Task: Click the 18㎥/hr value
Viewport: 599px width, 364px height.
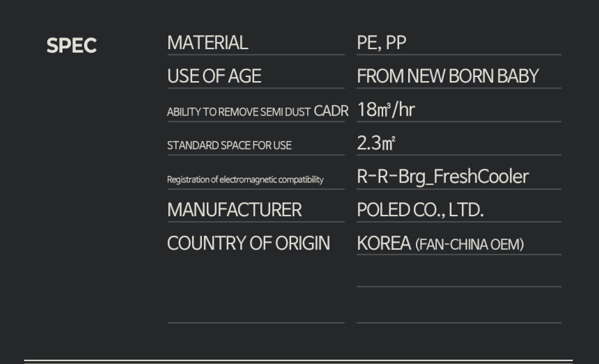Action: pyautogui.click(x=386, y=110)
